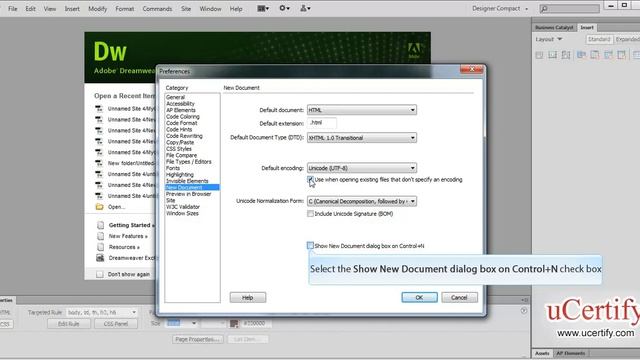Screen dimensions: 640x360
Task: Open the gear Extend Dreamweaver menu
Action: pos(284,8)
